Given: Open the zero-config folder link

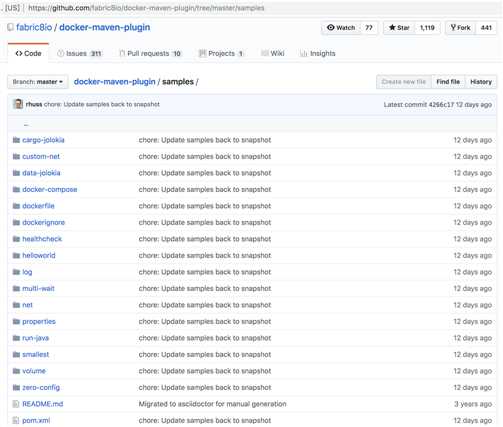Looking at the screenshot, I should (x=41, y=387).
